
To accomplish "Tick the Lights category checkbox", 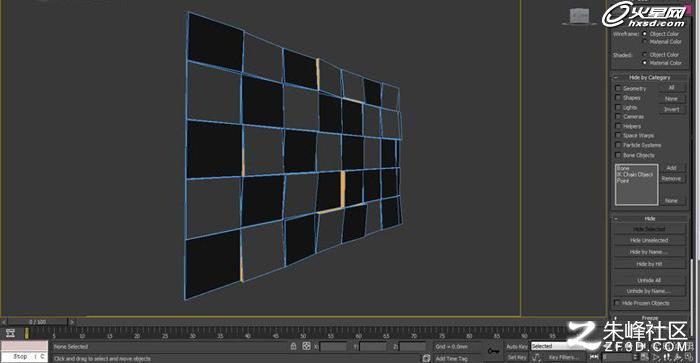I will click(x=618, y=107).
